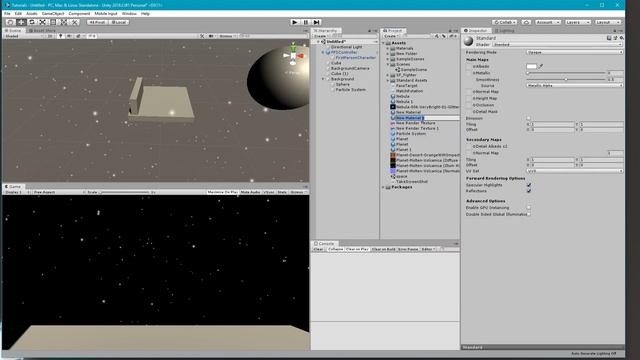The image size is (640, 360).
Task: Click the Local handle button
Action: (119, 22)
